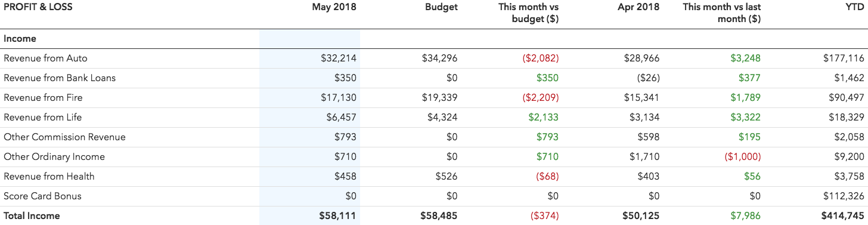Click the This month vs budget header
Image resolution: width=868 pixels, height=225 pixels.
(529, 13)
